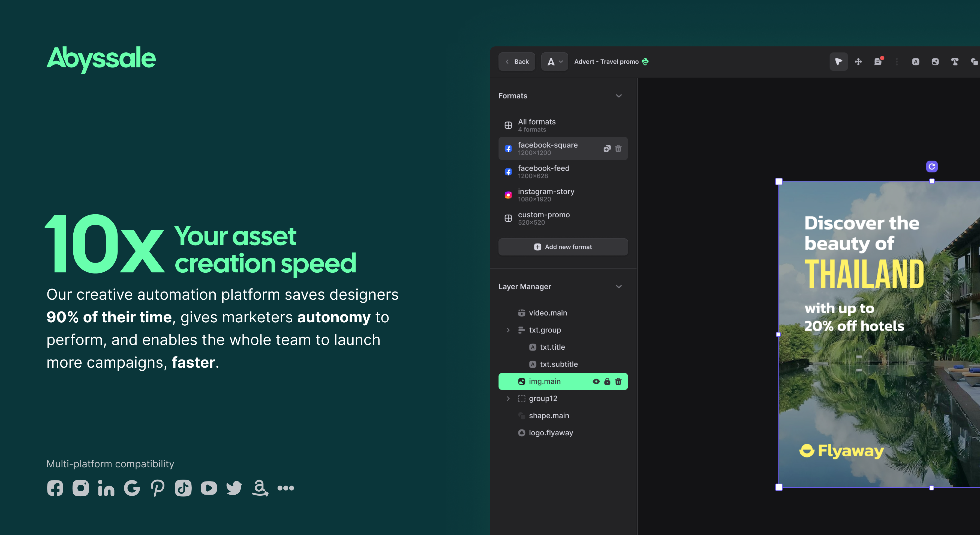Add an image element from the toolbar
Viewport: 980px width, 535px height.
point(935,62)
